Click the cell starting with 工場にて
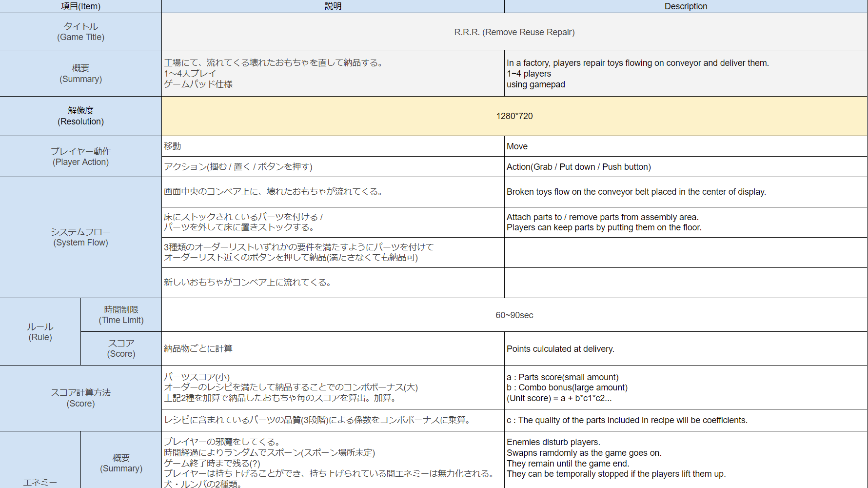868x488 pixels. click(333, 73)
